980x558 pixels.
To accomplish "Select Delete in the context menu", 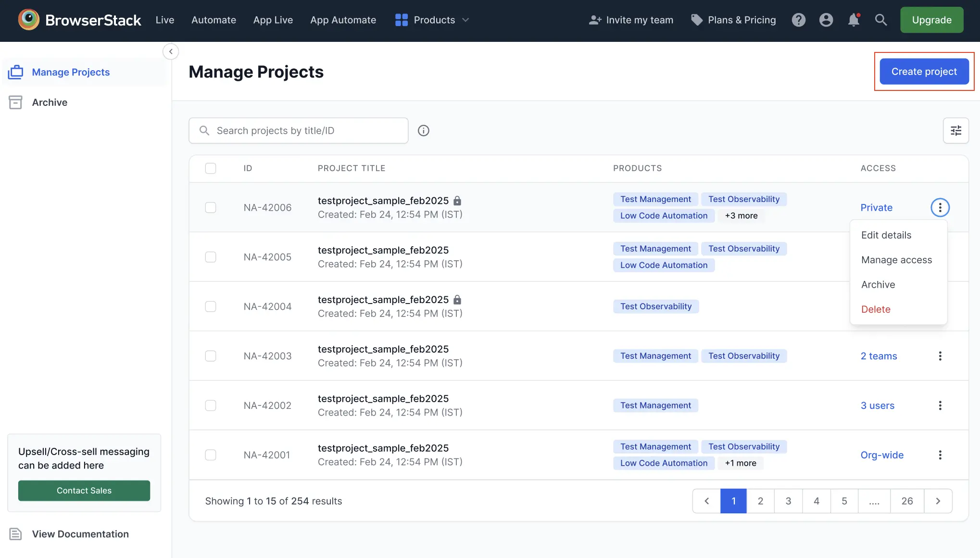I will (876, 309).
